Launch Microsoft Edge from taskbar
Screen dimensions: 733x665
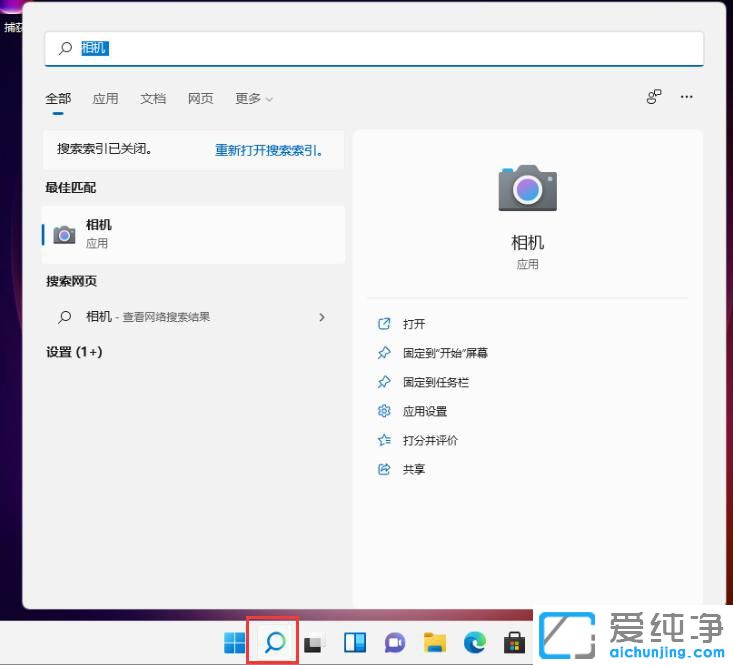(475, 643)
